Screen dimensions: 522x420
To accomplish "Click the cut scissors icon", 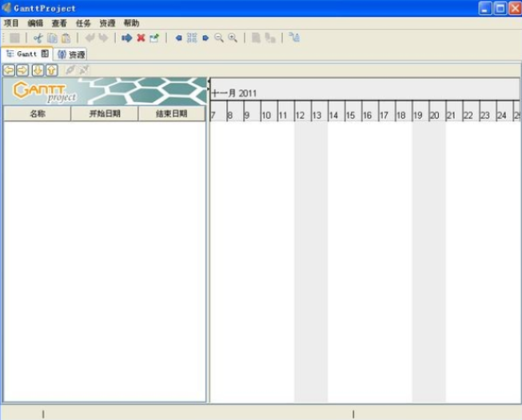I will [38, 38].
